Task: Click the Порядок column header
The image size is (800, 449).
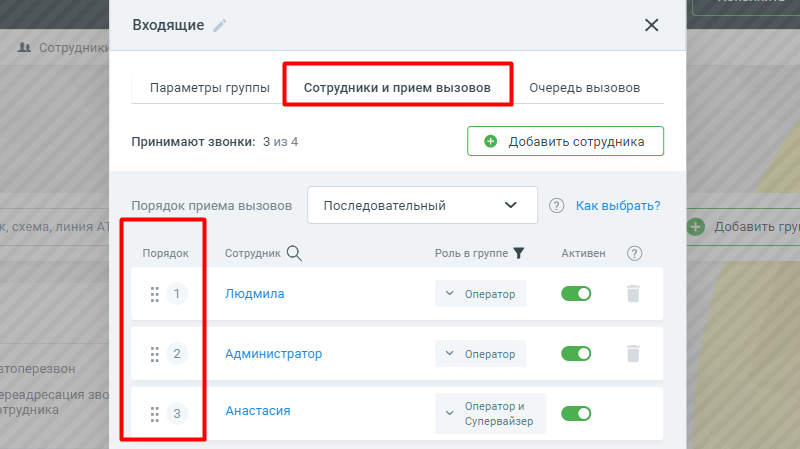Action: [x=165, y=253]
